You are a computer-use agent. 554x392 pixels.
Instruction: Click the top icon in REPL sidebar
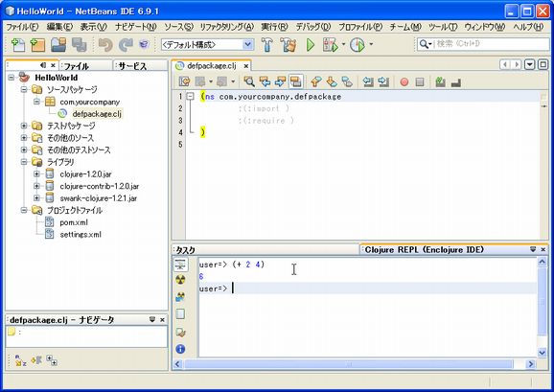180,264
